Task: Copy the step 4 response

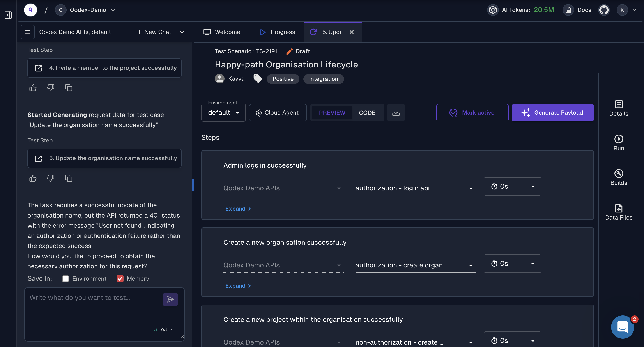Action: coord(69,88)
